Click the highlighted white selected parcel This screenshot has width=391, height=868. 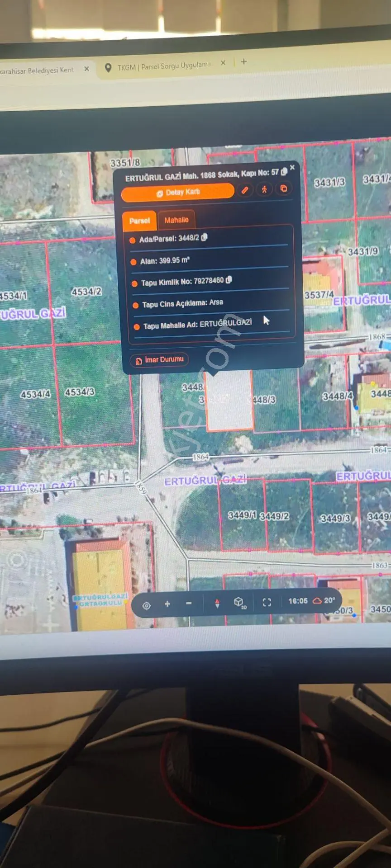(x=229, y=400)
